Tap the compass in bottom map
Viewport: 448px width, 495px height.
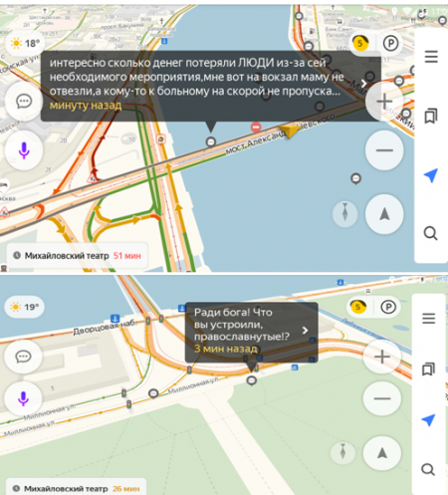(343, 453)
